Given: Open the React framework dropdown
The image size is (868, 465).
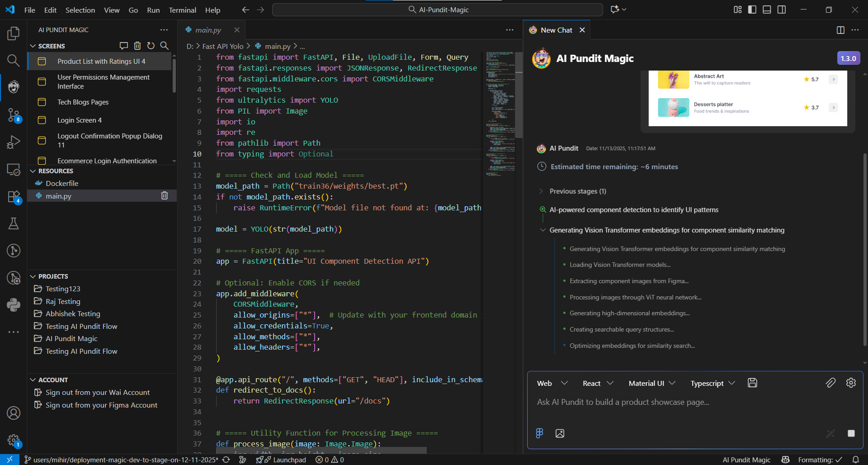Looking at the screenshot, I should (598, 384).
